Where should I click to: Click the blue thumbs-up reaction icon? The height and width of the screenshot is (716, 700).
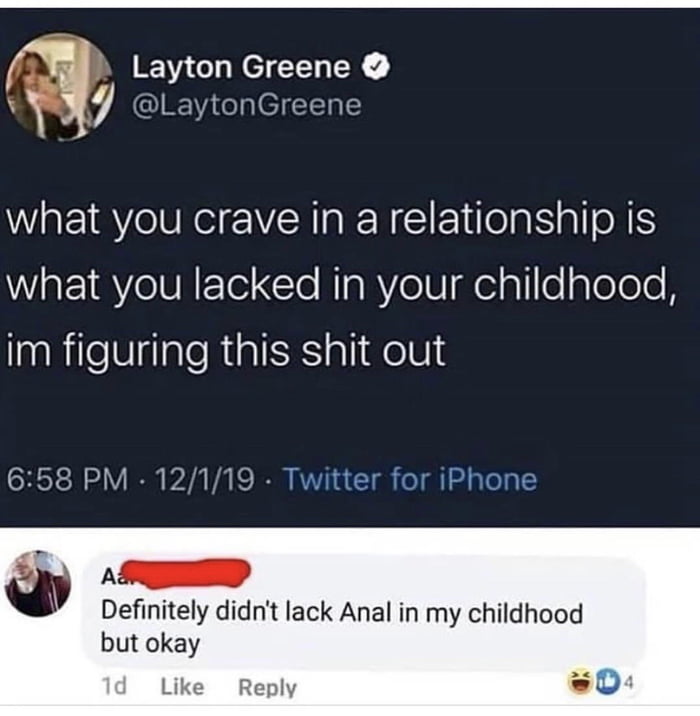(x=599, y=683)
